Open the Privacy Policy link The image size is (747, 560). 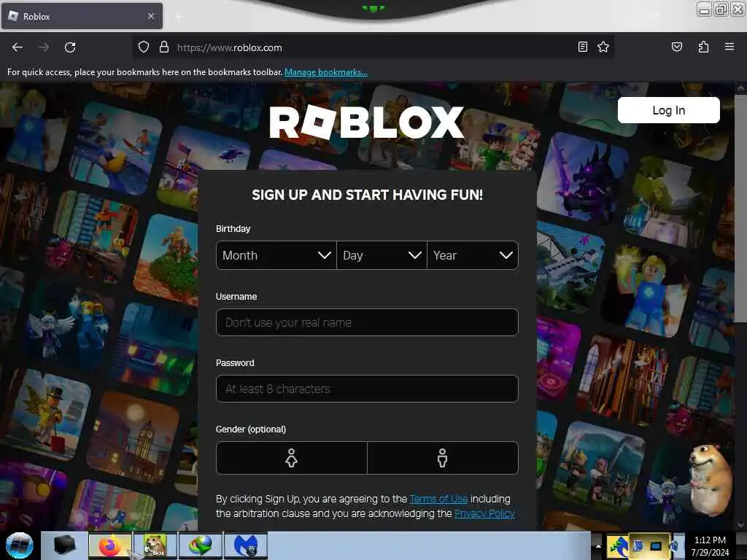coord(484,513)
